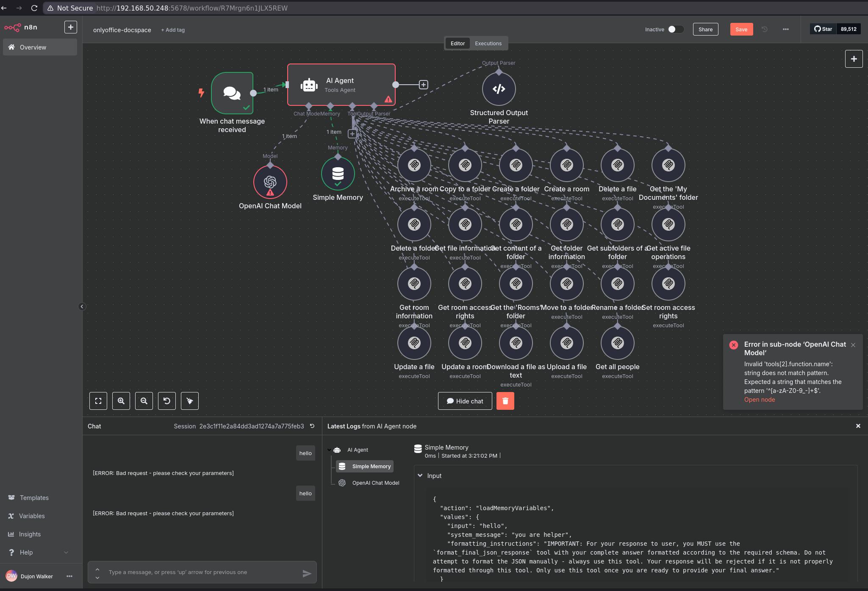The width and height of the screenshot is (868, 591).
Task: Toggle the Inactive workflow switch
Action: pos(676,29)
